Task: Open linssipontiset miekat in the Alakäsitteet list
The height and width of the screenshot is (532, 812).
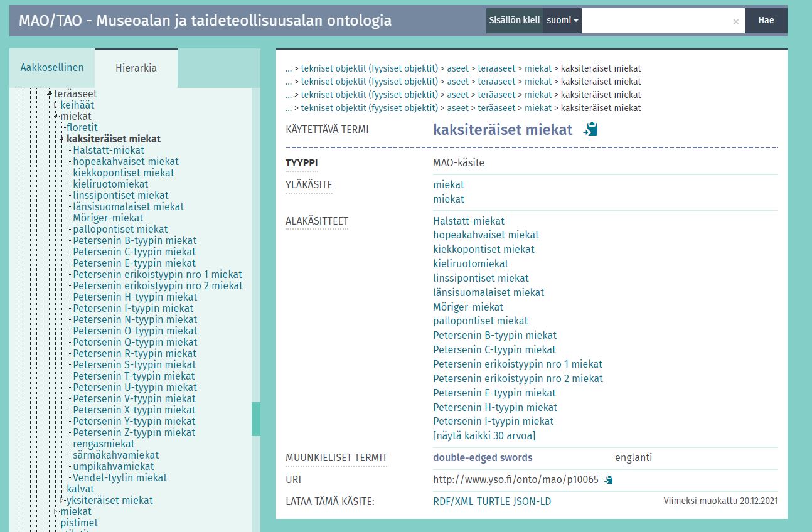Action: click(481, 278)
